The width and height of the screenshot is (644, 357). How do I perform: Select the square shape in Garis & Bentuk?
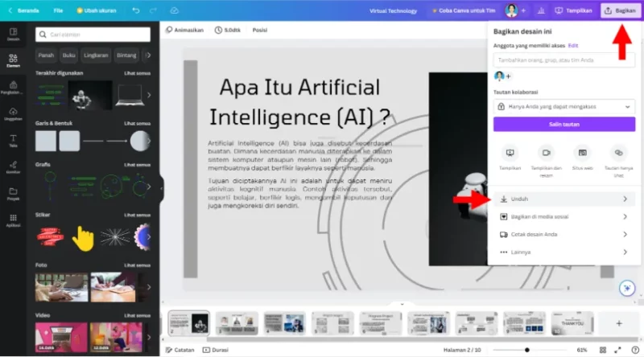click(x=46, y=141)
